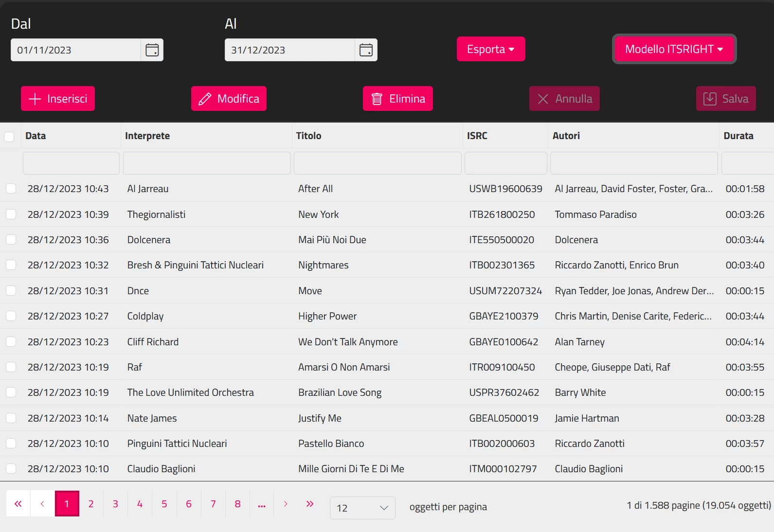Image resolution: width=774 pixels, height=532 pixels.
Task: Click the Autori column filter box
Action: pos(634,163)
